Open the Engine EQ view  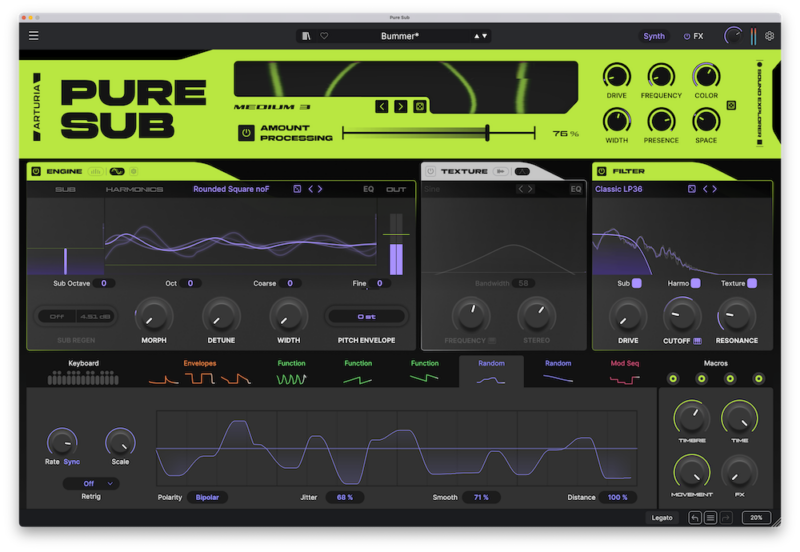[368, 189]
